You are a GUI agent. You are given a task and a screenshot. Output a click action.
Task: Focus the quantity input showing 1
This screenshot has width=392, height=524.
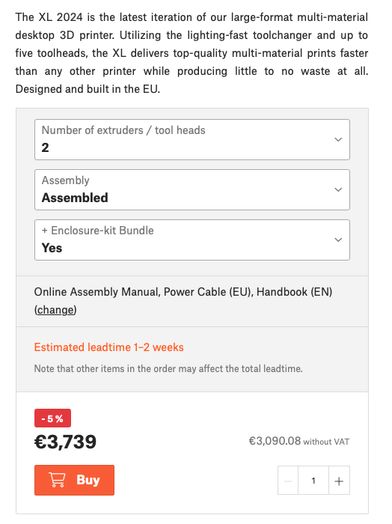click(x=313, y=481)
